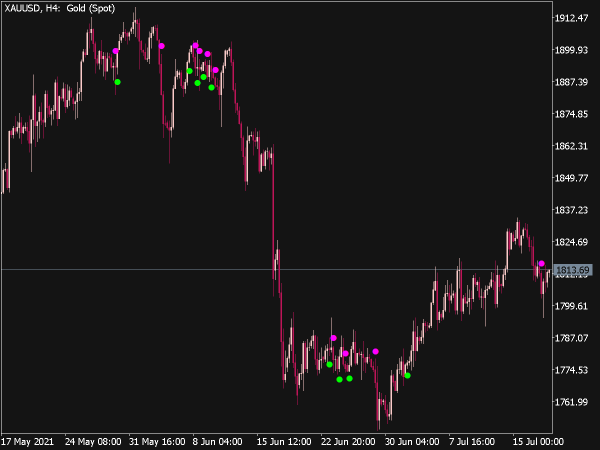
Task: Click the 24 May 08:00 time label
Action: tap(93, 442)
